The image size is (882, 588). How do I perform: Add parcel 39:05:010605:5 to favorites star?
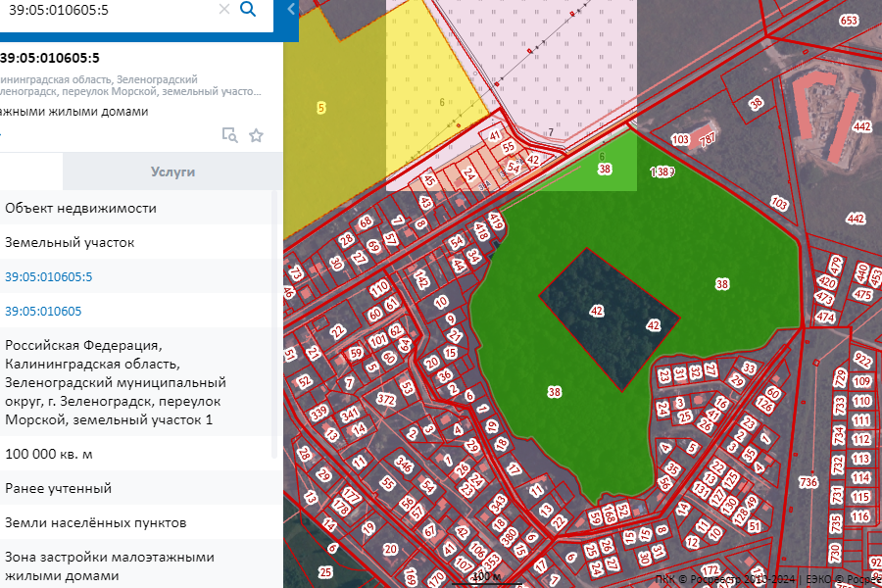click(x=256, y=135)
